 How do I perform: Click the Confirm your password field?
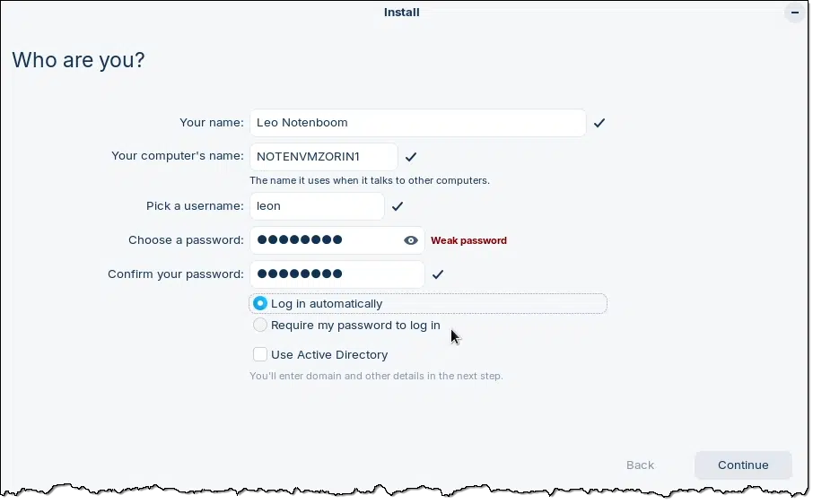[x=337, y=274]
